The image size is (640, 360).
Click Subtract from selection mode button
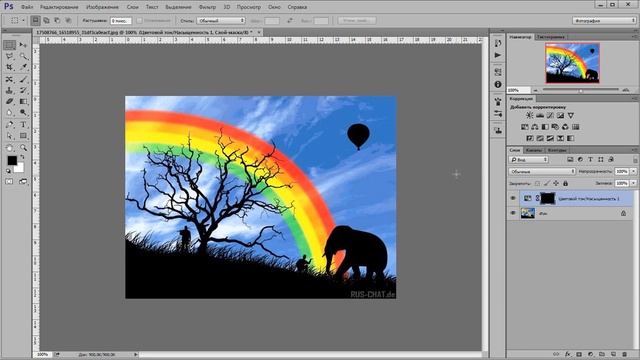click(57, 20)
